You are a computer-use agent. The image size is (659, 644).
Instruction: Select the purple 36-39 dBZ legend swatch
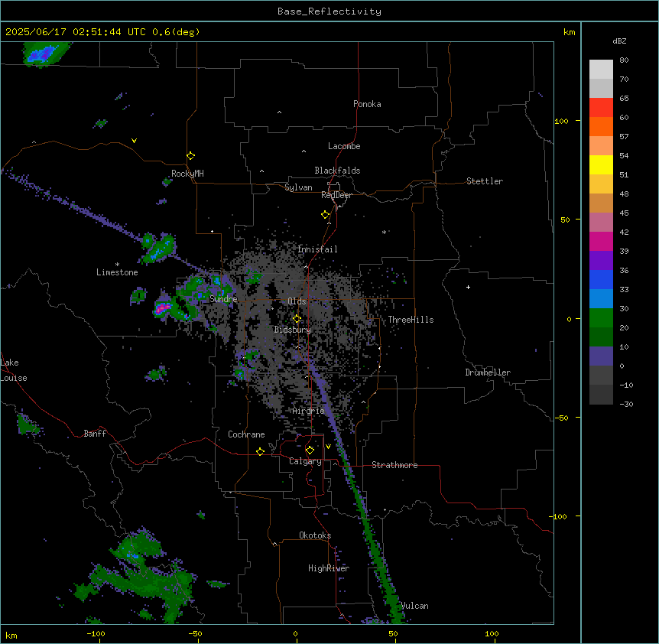tap(601, 260)
